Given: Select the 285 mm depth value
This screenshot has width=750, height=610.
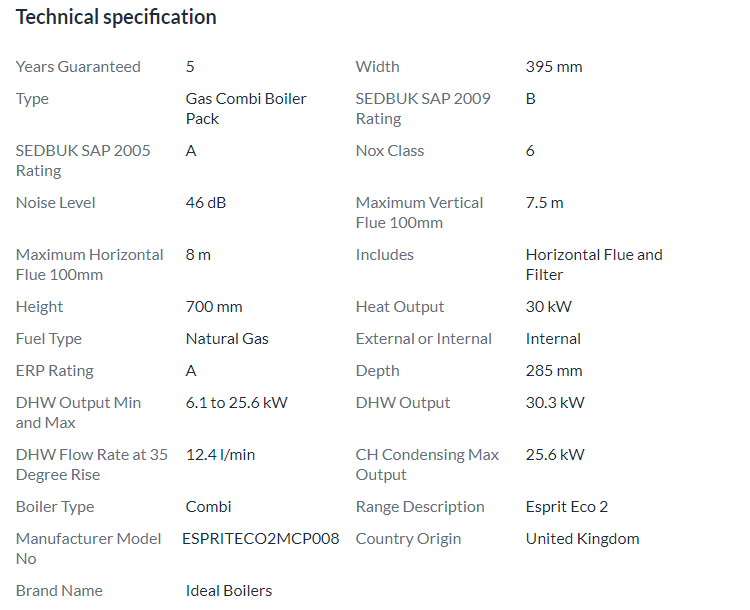Looking at the screenshot, I should (x=554, y=371).
